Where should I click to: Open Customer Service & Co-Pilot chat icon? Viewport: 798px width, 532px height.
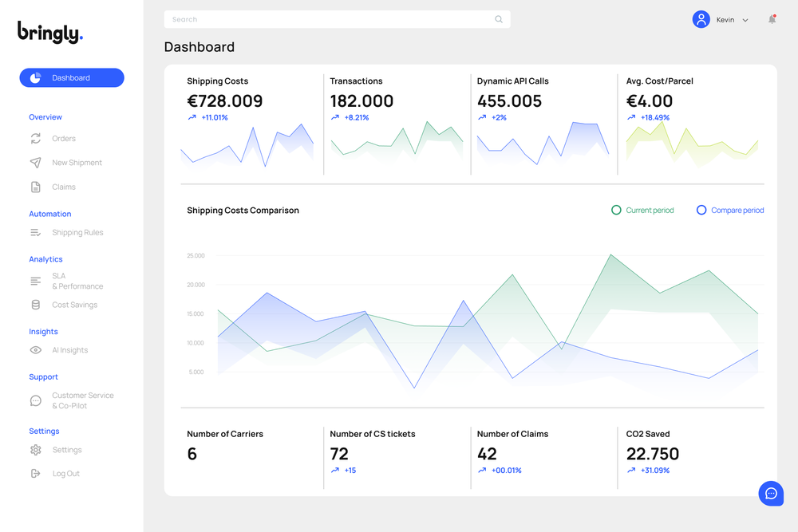pos(36,400)
